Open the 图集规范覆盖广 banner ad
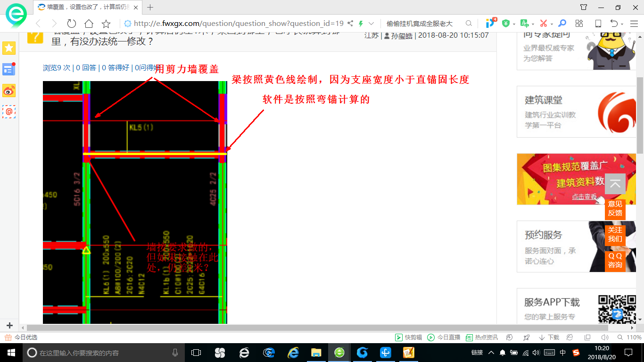644x362 pixels. point(576,179)
